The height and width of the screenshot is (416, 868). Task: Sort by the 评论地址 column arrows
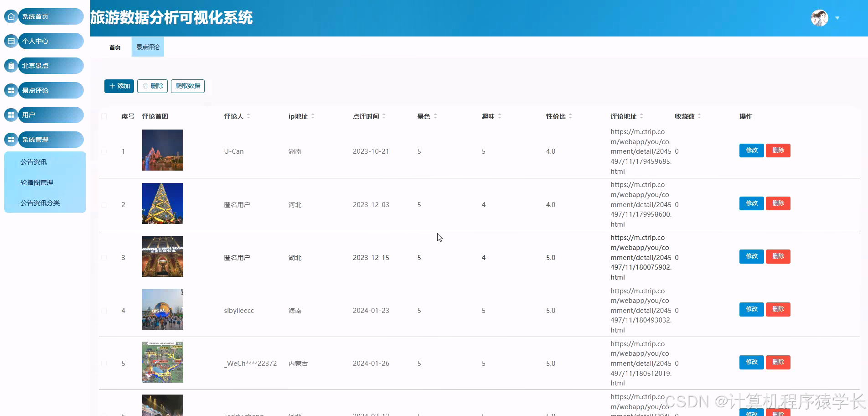641,116
